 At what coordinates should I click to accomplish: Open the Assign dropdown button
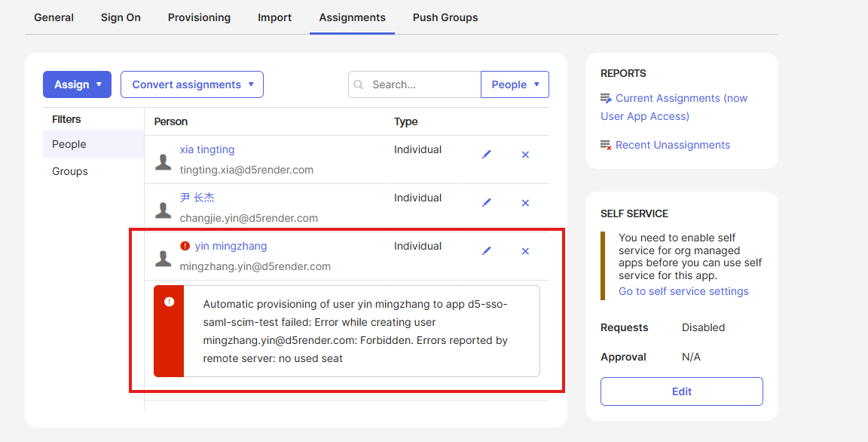pyautogui.click(x=77, y=84)
